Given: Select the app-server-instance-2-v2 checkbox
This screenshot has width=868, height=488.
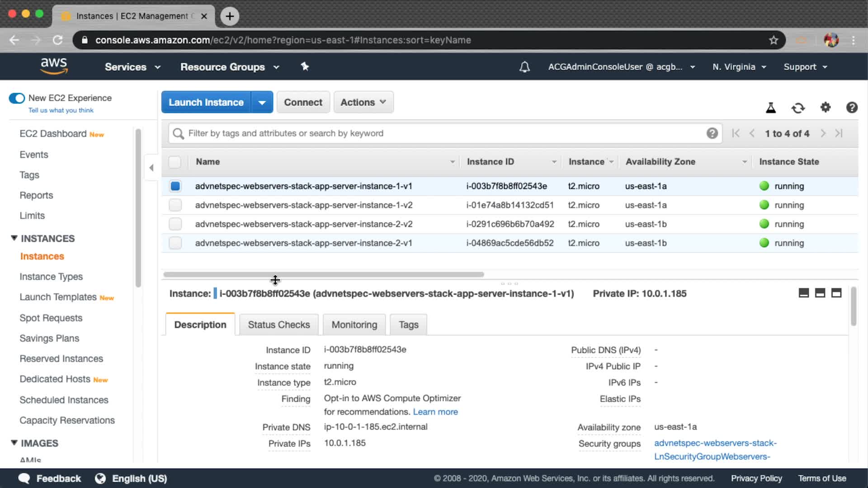Looking at the screenshot, I should [175, 224].
